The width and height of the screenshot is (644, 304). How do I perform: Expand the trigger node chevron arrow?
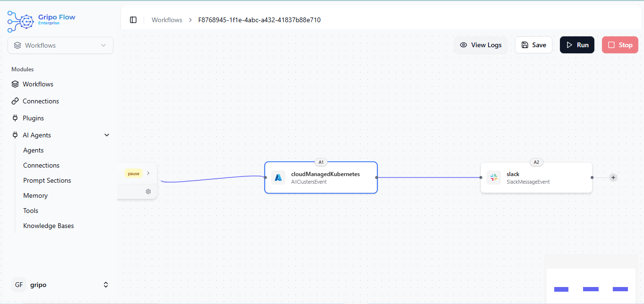[148, 173]
